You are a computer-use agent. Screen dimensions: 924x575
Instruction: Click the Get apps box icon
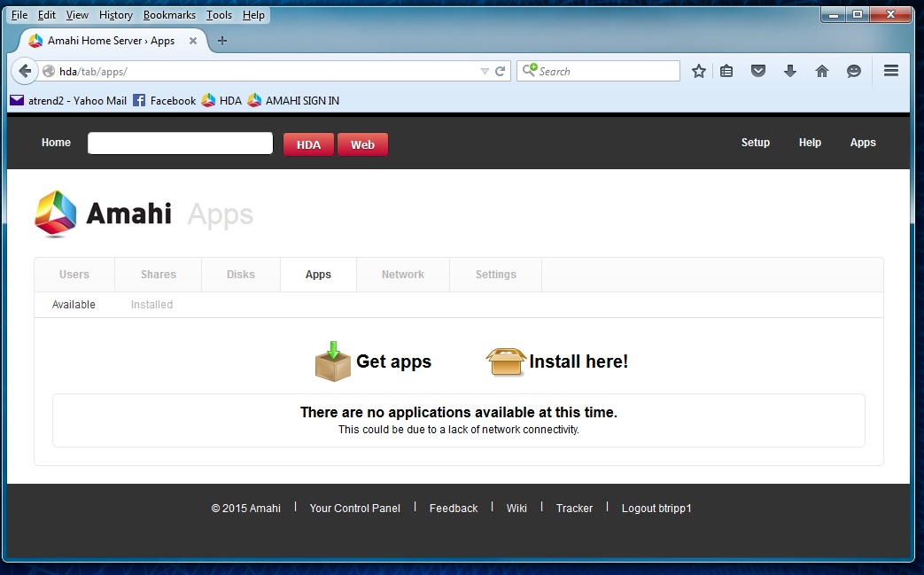pyautogui.click(x=333, y=361)
